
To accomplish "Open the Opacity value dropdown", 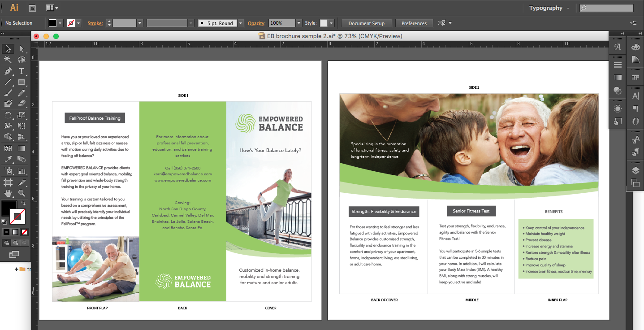I will [x=299, y=23].
